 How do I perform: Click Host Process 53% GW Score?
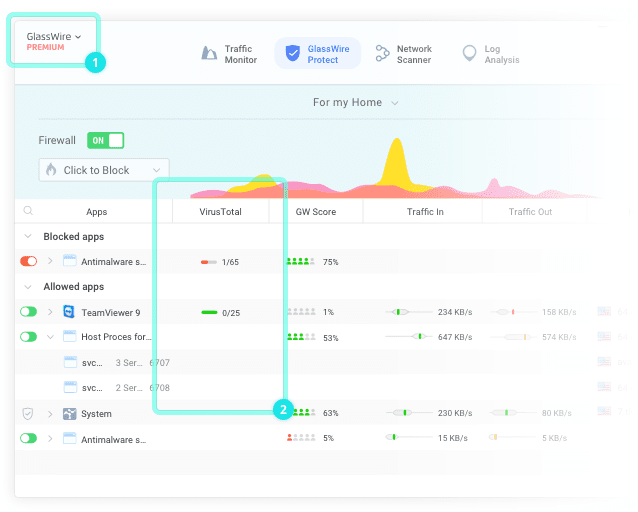tap(312, 337)
